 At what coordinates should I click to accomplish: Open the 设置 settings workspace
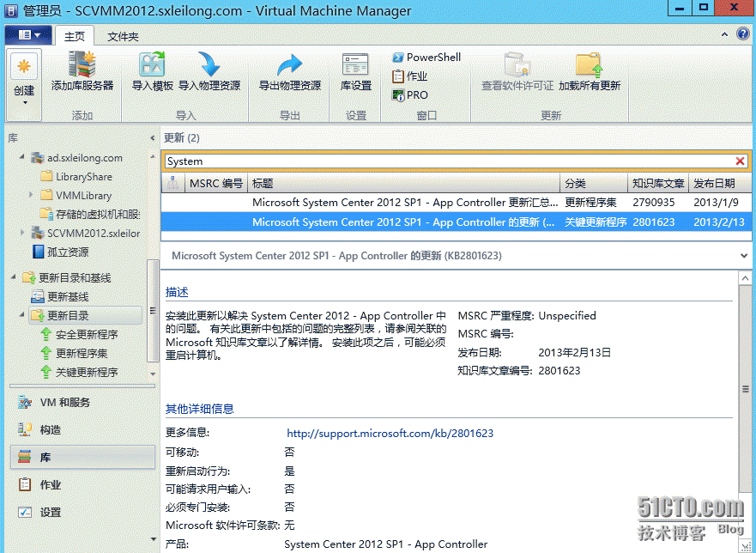[x=82, y=512]
